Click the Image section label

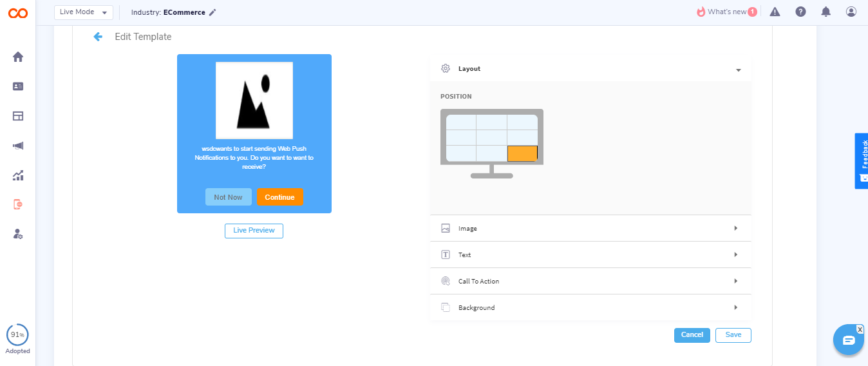(x=467, y=229)
